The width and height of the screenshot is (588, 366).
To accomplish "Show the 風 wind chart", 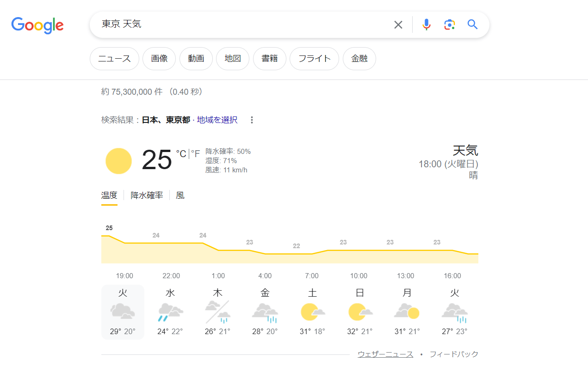I will (x=180, y=195).
